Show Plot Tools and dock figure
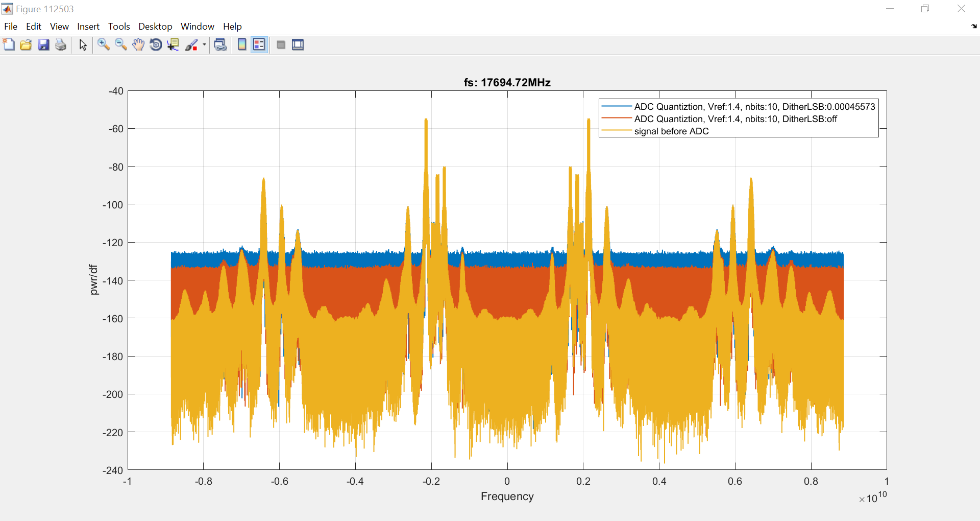Screen dimensions: 980x521 pyautogui.click(x=298, y=45)
